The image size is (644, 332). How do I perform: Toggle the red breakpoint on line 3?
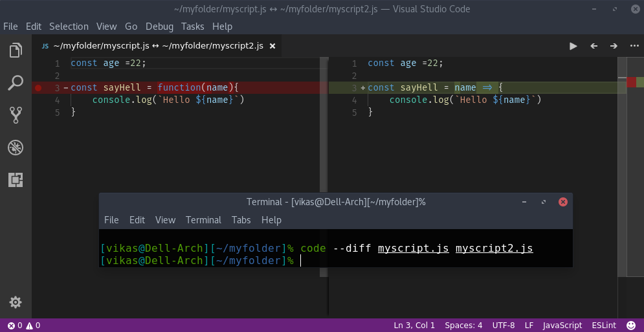coord(38,87)
